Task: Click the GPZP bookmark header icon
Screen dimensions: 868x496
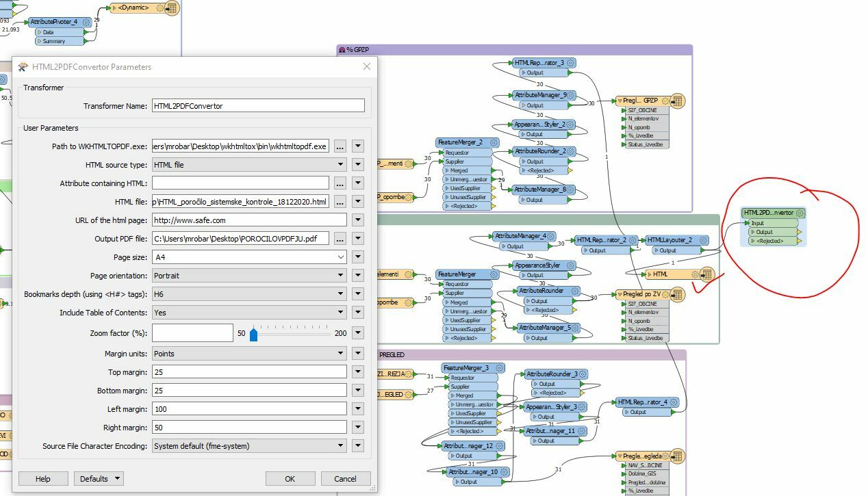Action: [x=342, y=50]
